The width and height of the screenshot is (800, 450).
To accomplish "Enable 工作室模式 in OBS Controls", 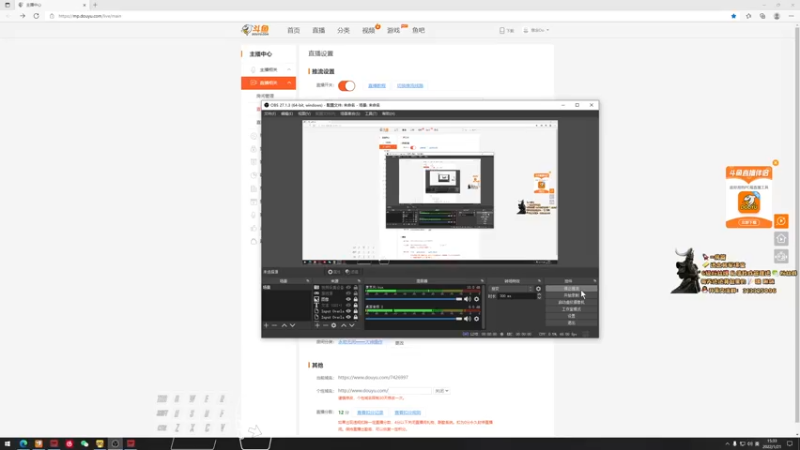I will (x=571, y=309).
